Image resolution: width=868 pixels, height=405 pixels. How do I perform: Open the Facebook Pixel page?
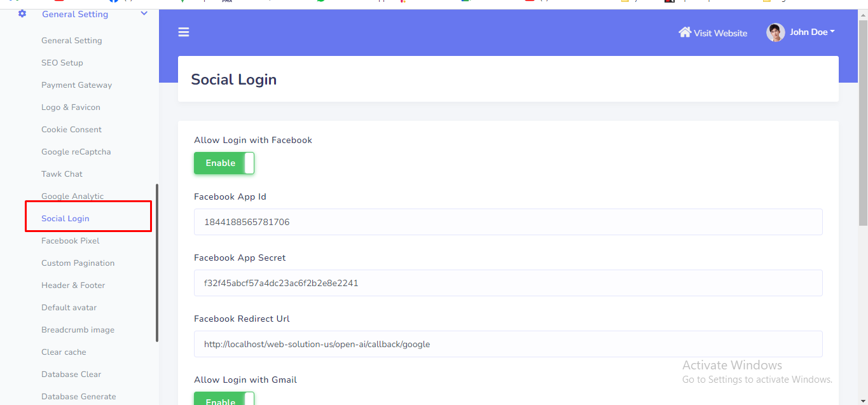click(x=71, y=241)
